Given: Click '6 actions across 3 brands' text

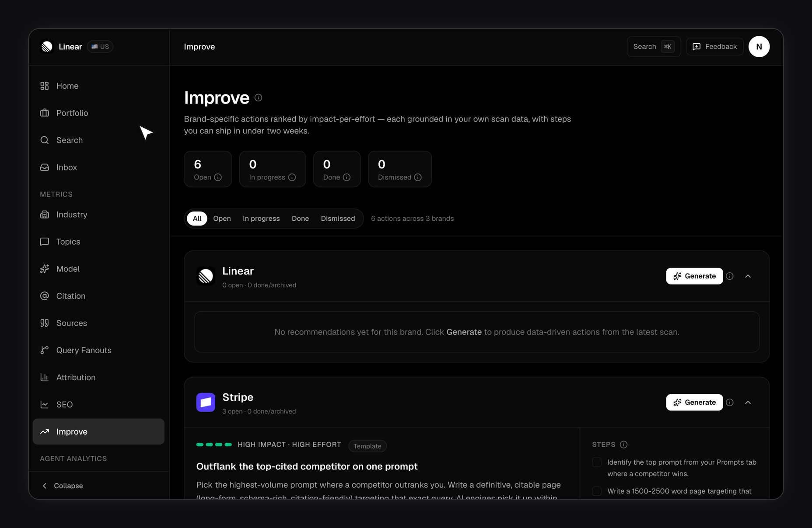Looking at the screenshot, I should (x=413, y=219).
